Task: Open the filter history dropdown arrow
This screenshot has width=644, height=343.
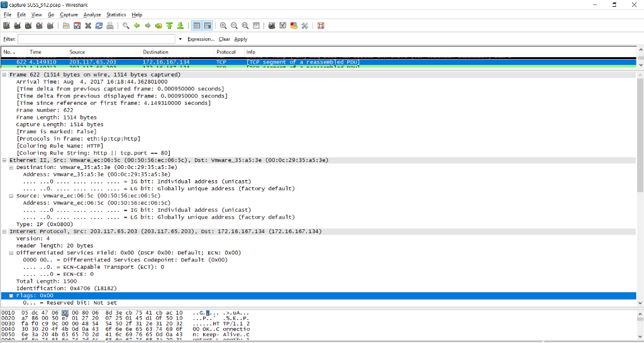Action: (x=180, y=40)
